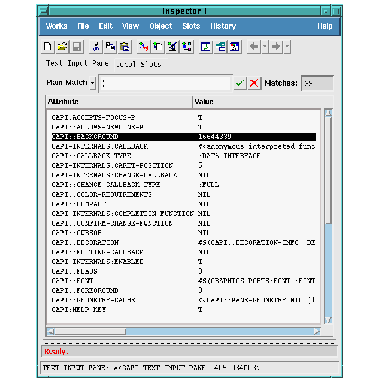Open the Help menu

click(324, 26)
